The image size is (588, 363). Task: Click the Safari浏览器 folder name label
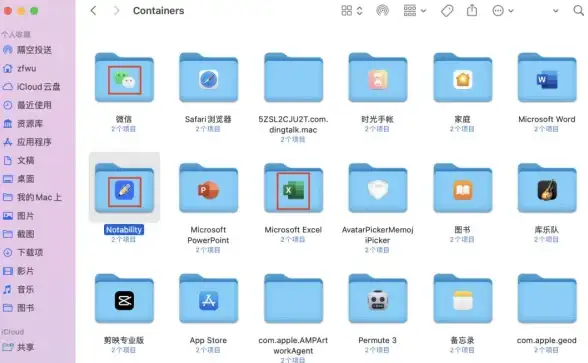[208, 119]
